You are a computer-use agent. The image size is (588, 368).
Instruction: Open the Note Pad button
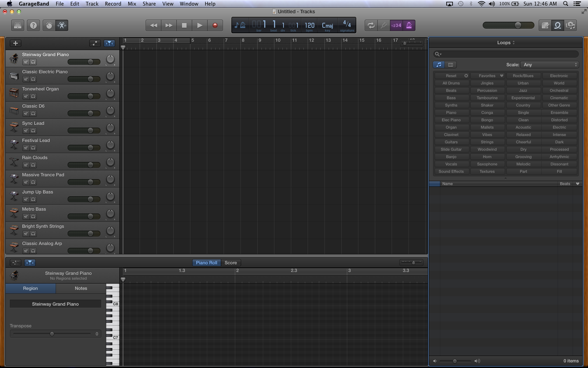pyautogui.click(x=545, y=25)
